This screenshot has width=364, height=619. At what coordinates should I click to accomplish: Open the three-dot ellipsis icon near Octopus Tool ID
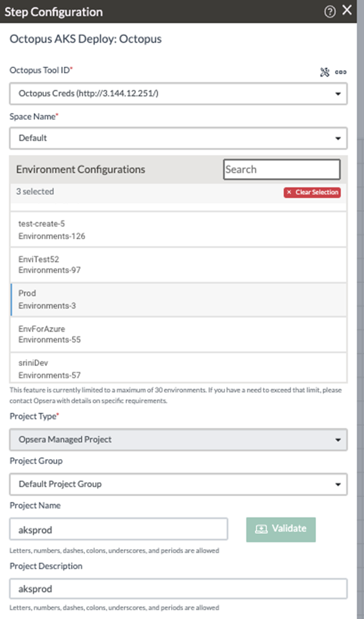[341, 73]
